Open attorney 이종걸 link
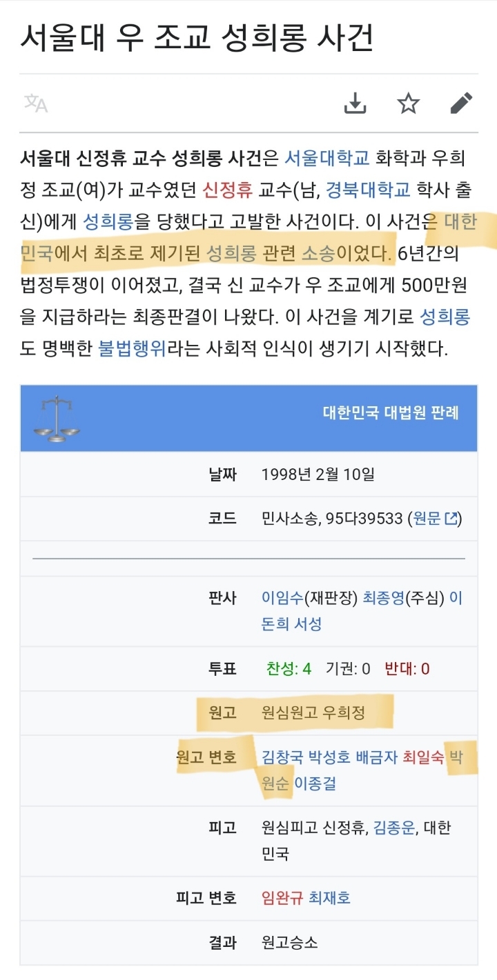 pos(315,783)
